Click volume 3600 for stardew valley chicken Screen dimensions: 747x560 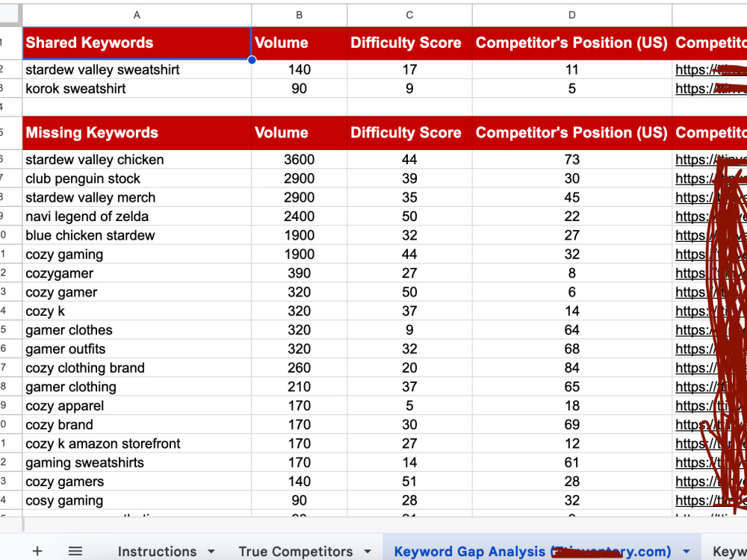coord(300,160)
